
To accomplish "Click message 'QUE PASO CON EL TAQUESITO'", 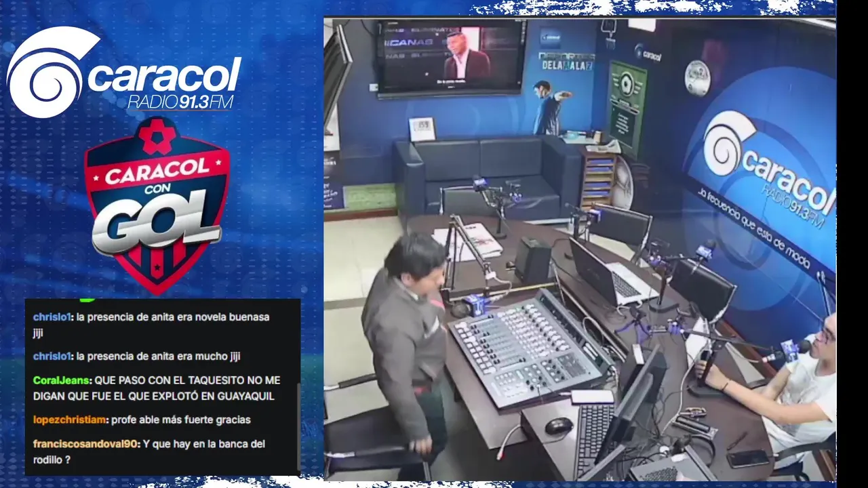I will [x=157, y=388].
